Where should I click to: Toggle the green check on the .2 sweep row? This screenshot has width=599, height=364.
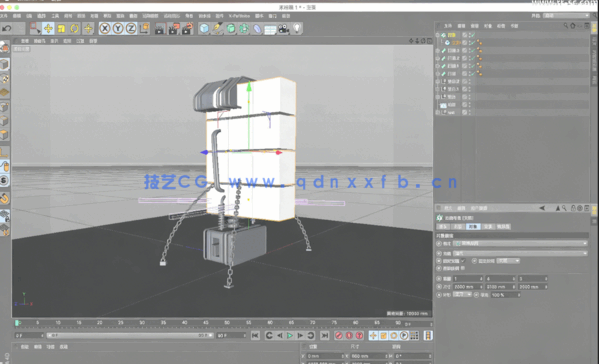472,58
